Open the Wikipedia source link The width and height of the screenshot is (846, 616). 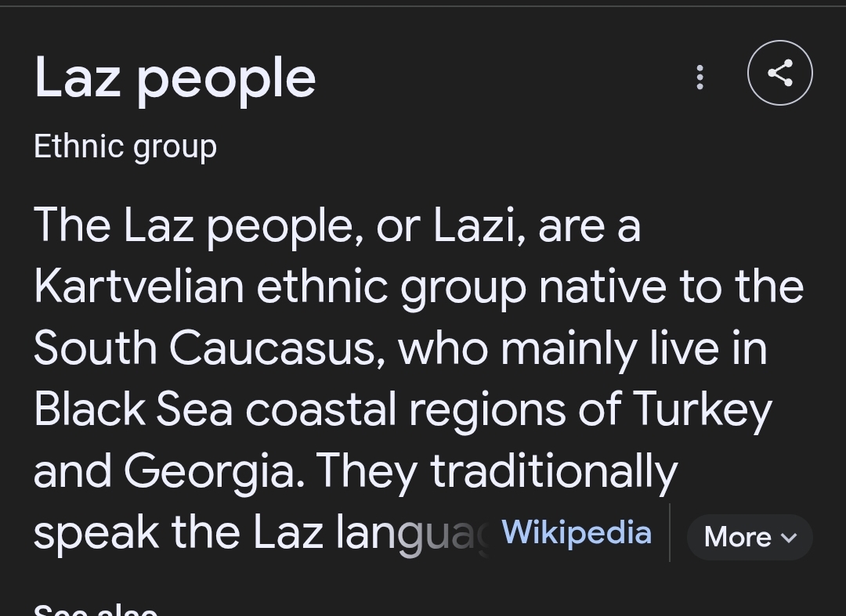577,532
